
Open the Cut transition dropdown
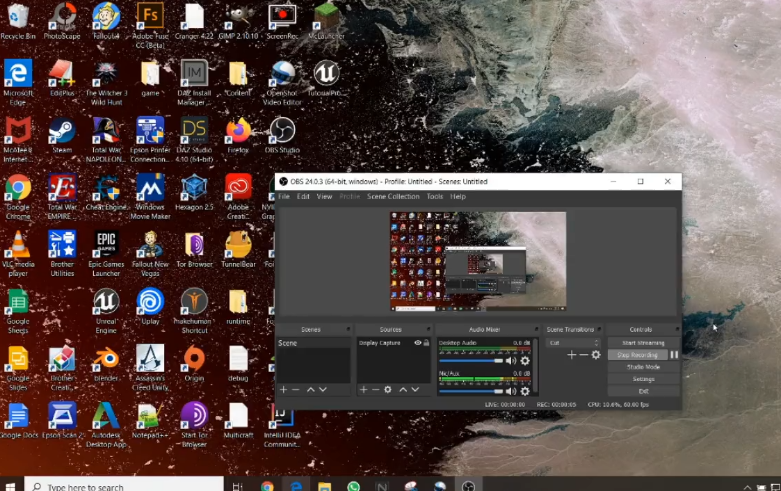[573, 343]
